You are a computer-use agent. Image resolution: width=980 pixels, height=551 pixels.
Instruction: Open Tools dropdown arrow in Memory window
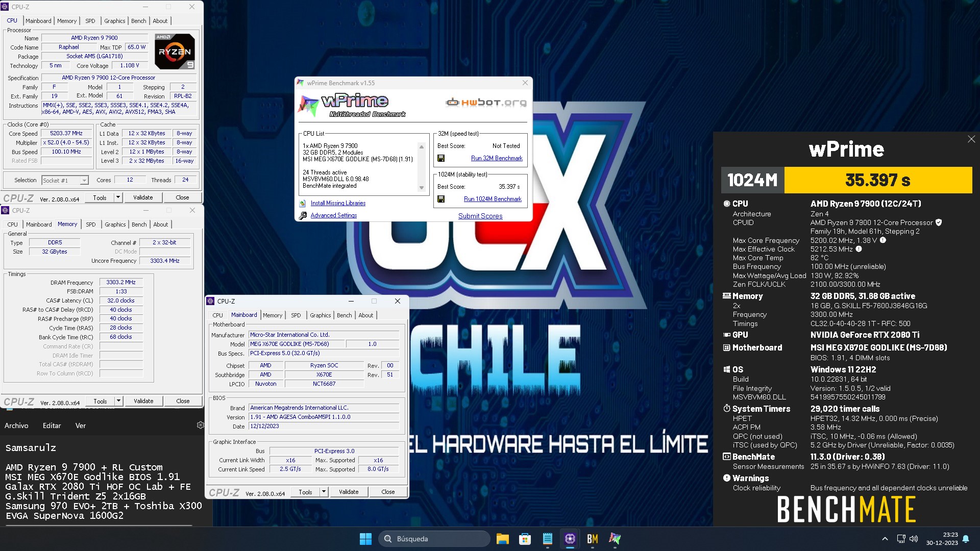pos(118,401)
